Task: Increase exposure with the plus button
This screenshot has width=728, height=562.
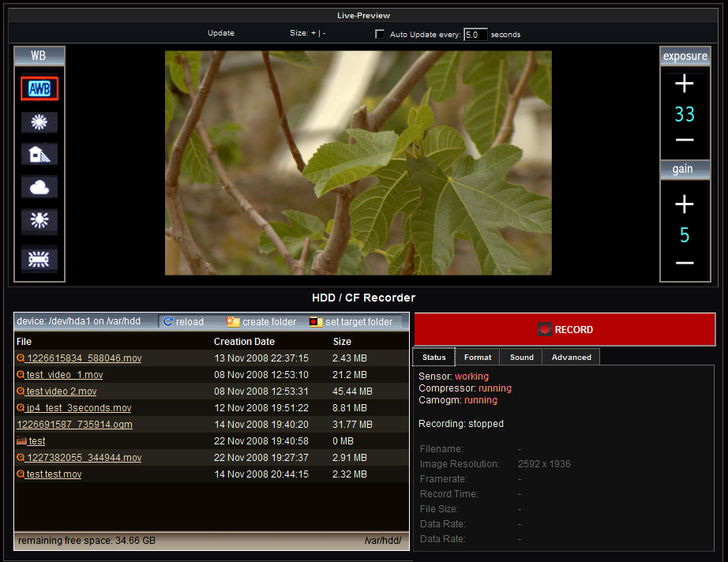Action: (685, 84)
